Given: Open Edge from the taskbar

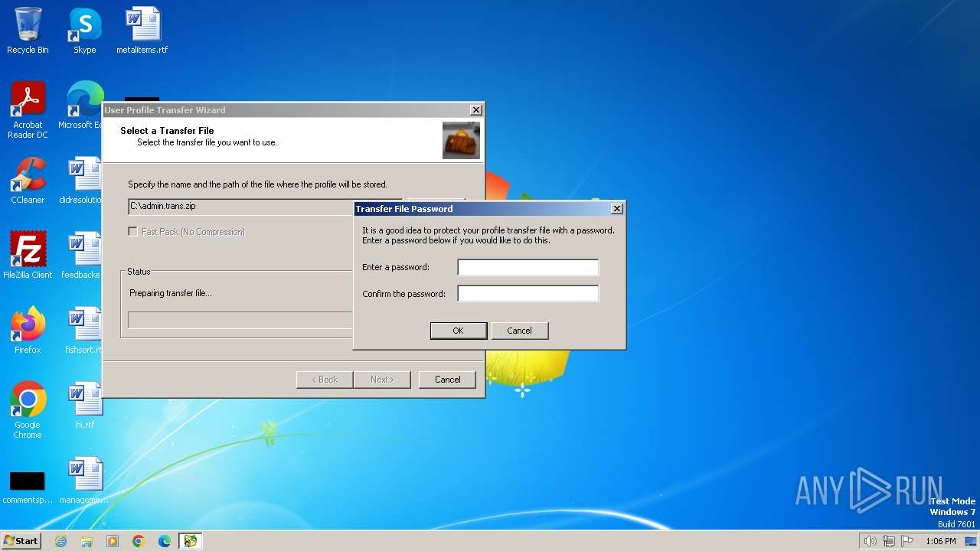Looking at the screenshot, I should pos(165,541).
